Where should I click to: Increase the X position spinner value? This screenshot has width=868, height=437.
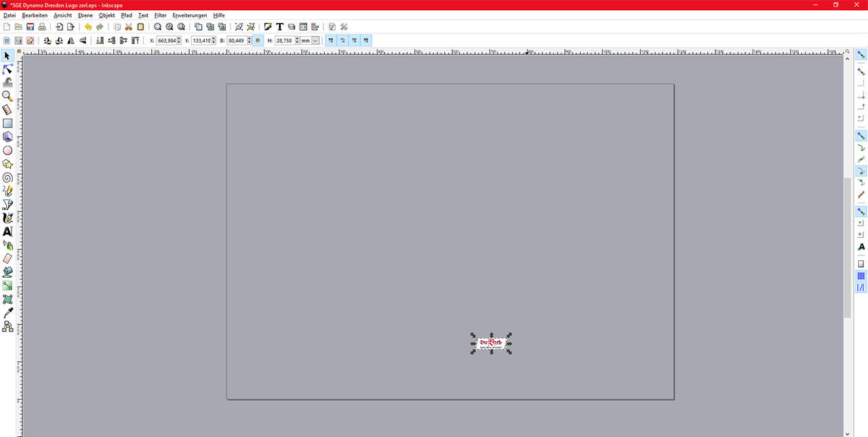coord(179,39)
